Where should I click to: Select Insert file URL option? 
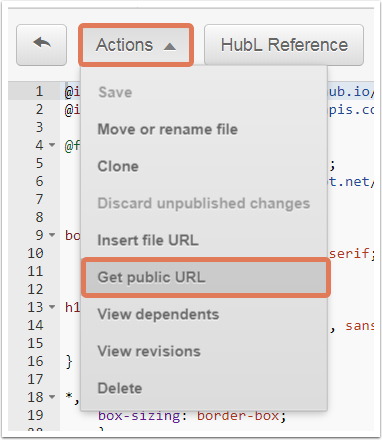(x=148, y=240)
